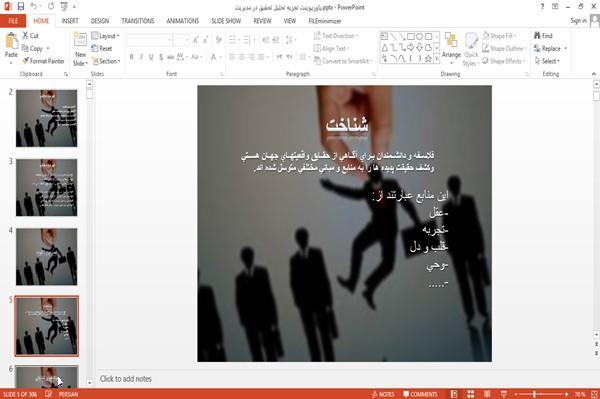Image resolution: width=600 pixels, height=399 pixels.
Task: Switch to the SLIDE SHOW tab
Action: click(x=226, y=21)
